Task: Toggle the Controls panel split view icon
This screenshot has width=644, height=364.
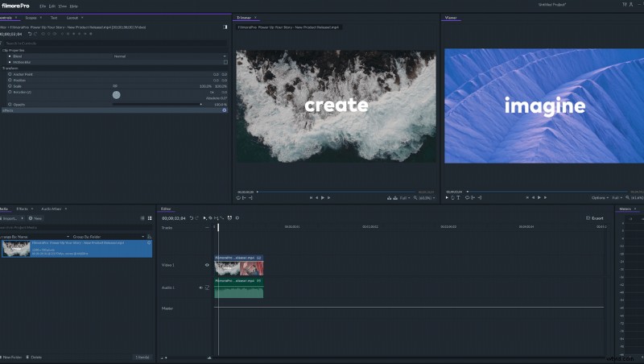Action: 225,27
